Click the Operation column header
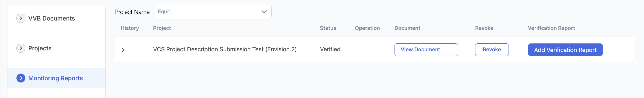The image size is (644, 98). point(367,28)
